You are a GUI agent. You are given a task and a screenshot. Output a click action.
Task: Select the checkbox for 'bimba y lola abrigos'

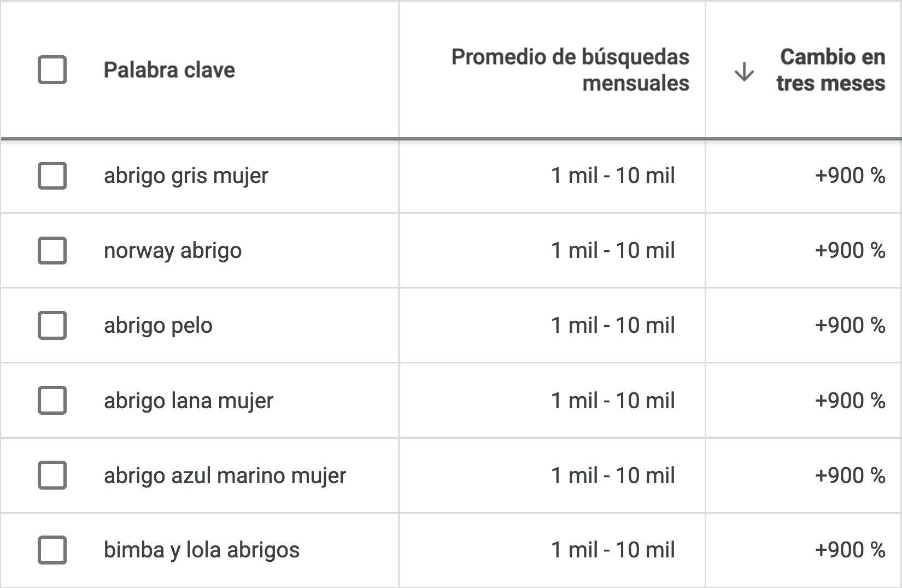(x=51, y=550)
